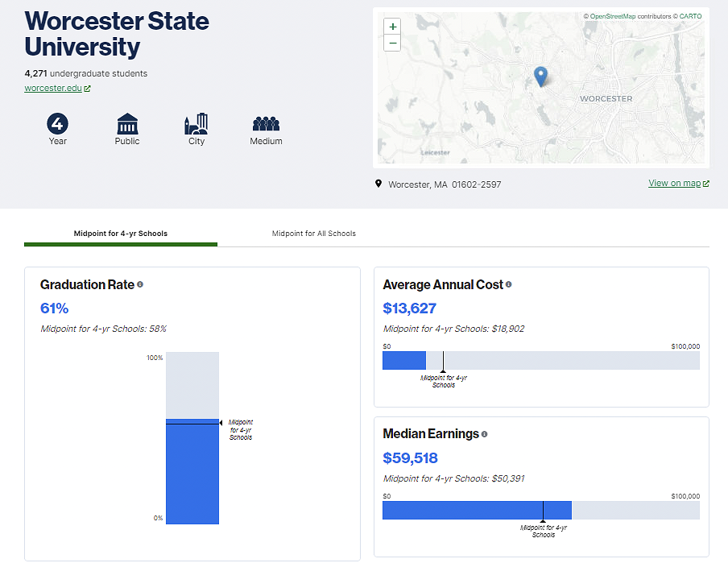Zoom in on the map with plus button
Viewport: 728px width, 563px height.
tap(392, 27)
